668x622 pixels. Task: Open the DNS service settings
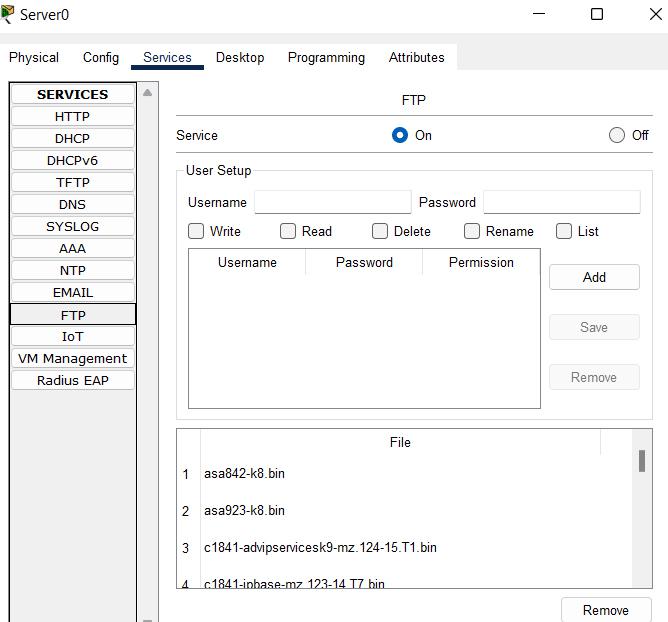(72, 204)
